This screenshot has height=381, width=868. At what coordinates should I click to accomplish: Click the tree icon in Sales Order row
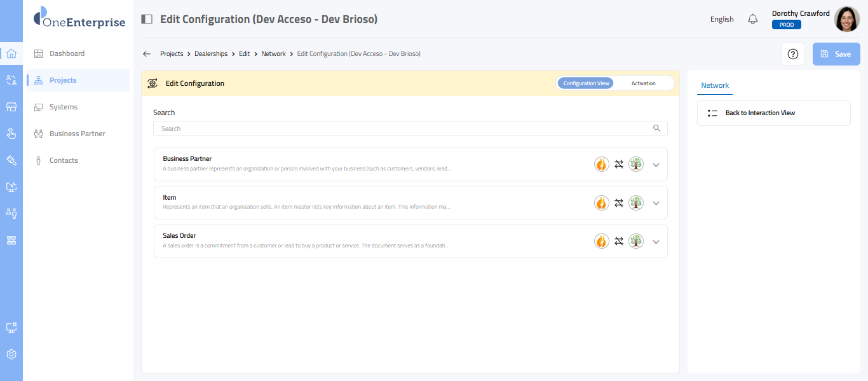(x=636, y=241)
